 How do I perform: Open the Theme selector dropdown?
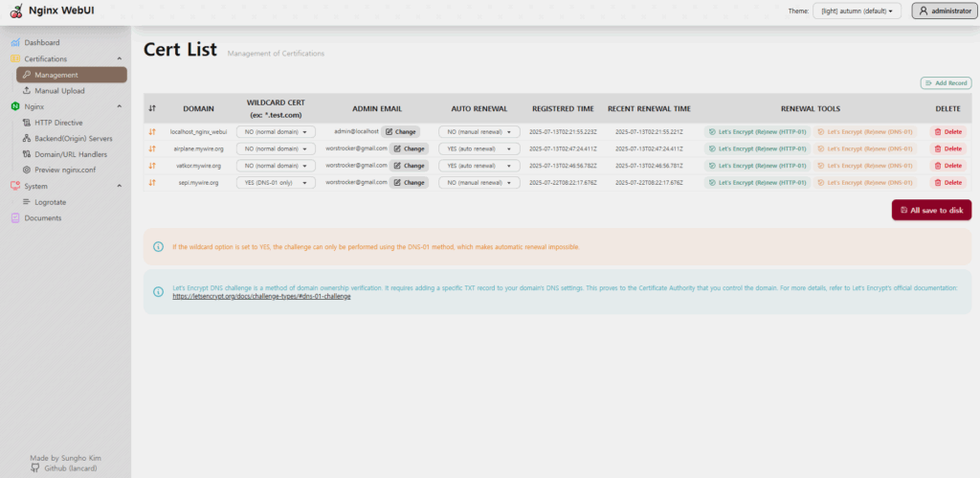click(x=857, y=11)
